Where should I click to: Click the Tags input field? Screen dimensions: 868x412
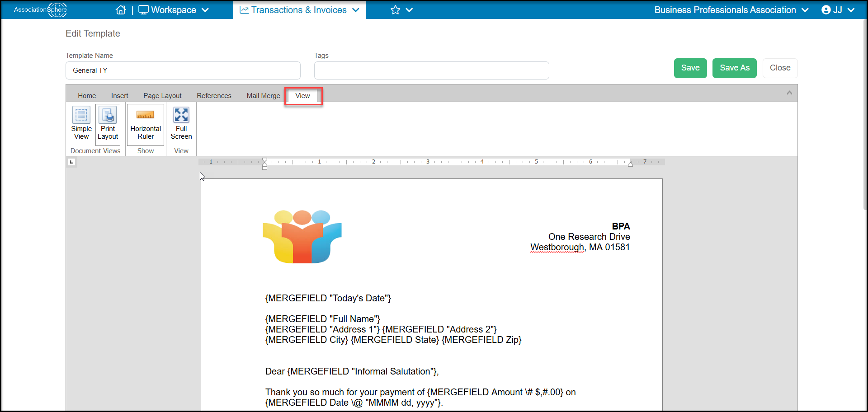[432, 70]
